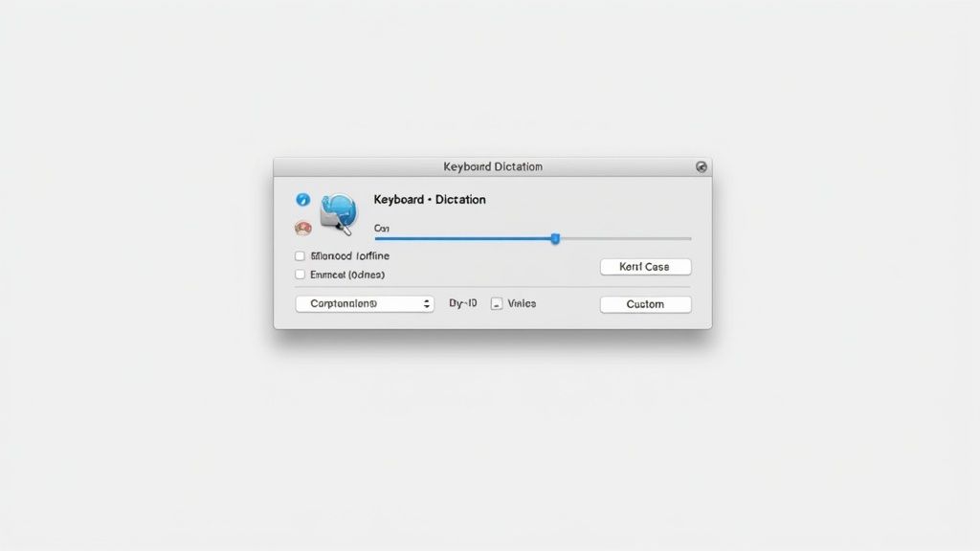Select the blue info icon on the left

click(x=301, y=198)
